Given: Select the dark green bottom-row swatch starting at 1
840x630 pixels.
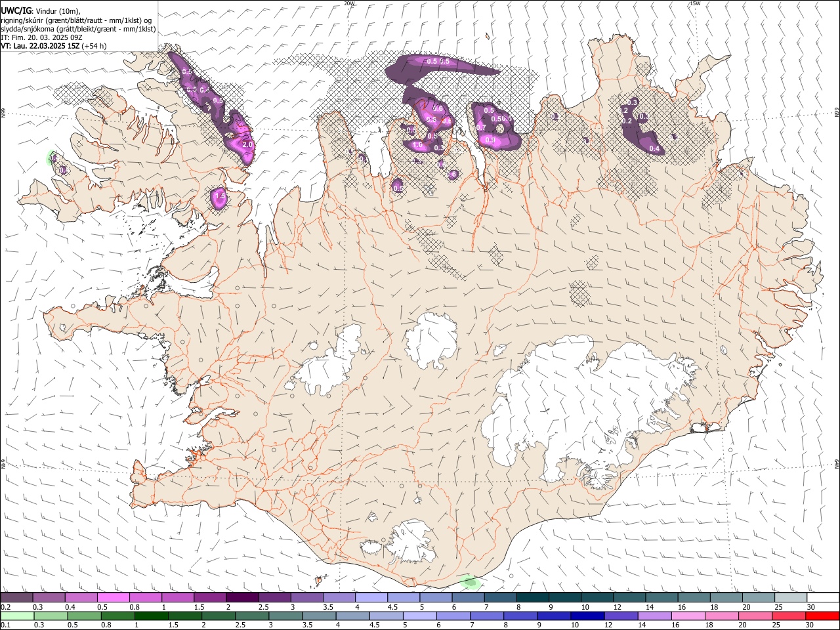Looking at the screenshot, I should pos(151,616).
